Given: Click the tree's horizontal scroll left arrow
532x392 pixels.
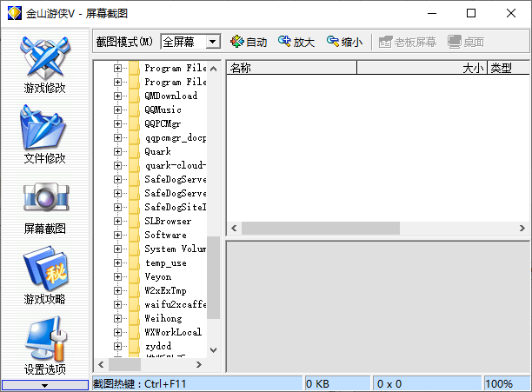Looking at the screenshot, I should tap(101, 364).
